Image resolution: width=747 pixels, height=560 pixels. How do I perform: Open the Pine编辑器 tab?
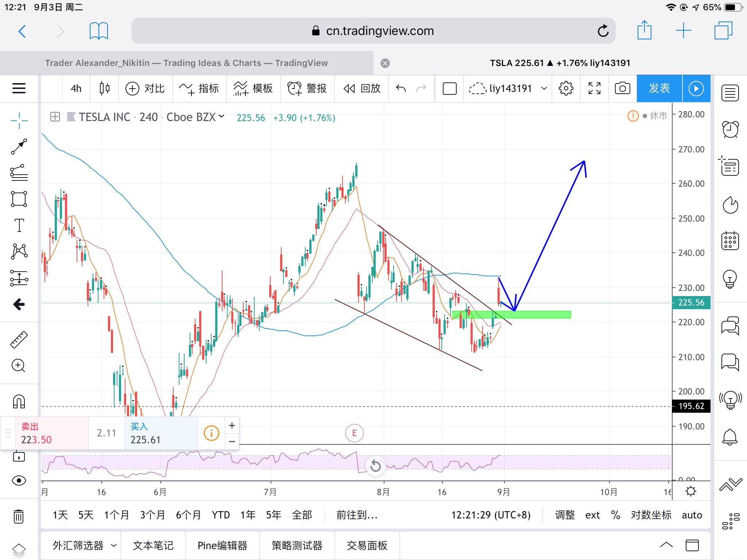[222, 545]
